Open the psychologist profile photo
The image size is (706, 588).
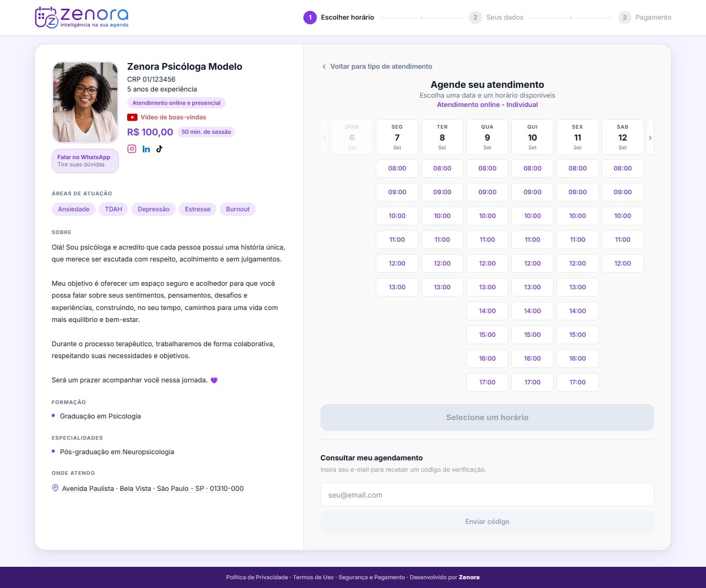tap(85, 102)
